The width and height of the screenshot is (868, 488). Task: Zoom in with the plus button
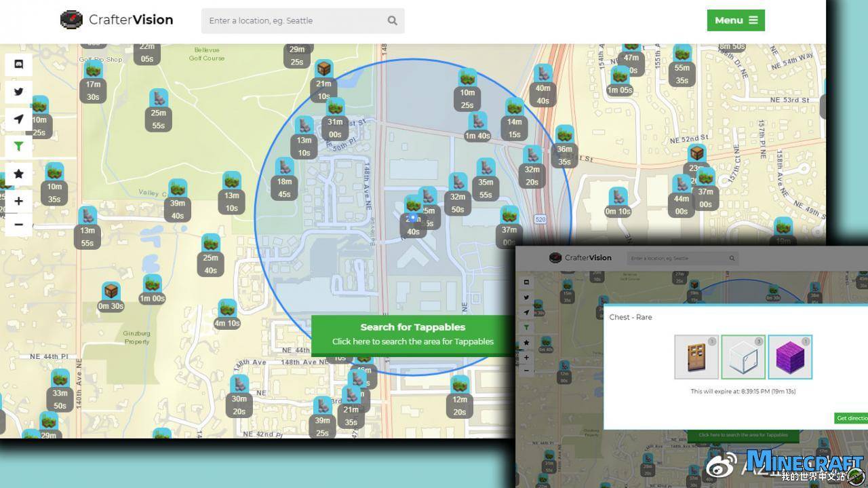[x=19, y=201]
